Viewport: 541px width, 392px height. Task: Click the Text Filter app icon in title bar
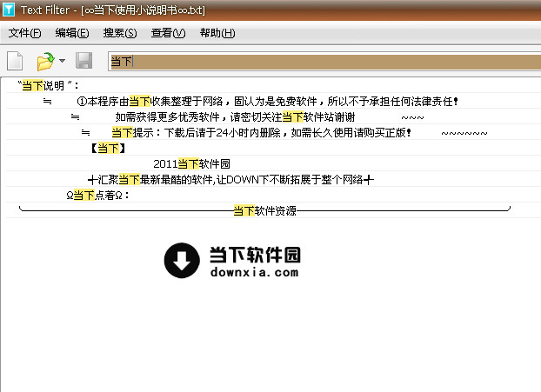[9, 10]
